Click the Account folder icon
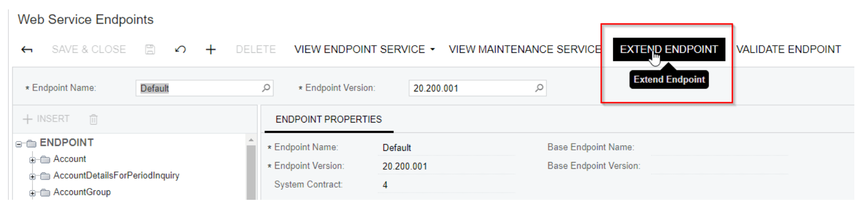 pos(45,159)
